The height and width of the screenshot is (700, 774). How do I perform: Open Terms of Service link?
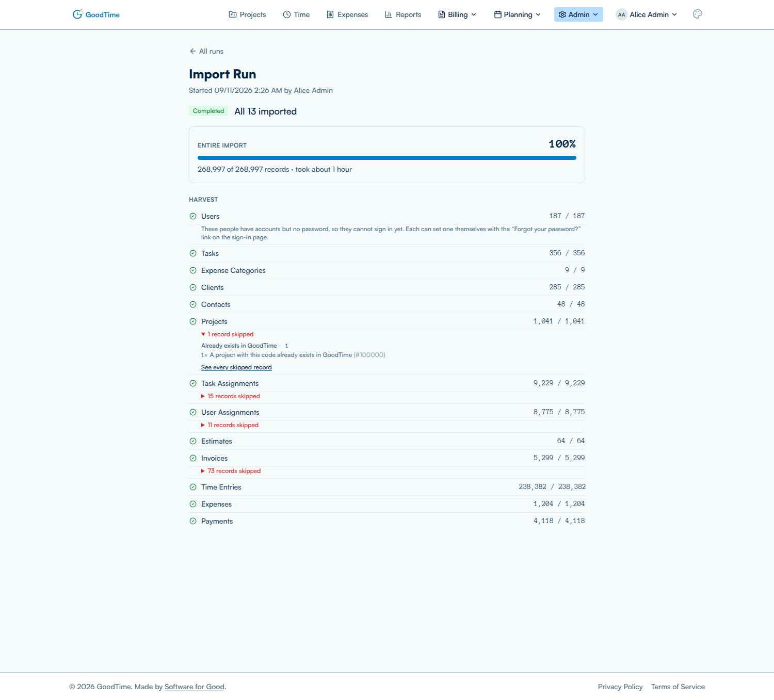(678, 687)
